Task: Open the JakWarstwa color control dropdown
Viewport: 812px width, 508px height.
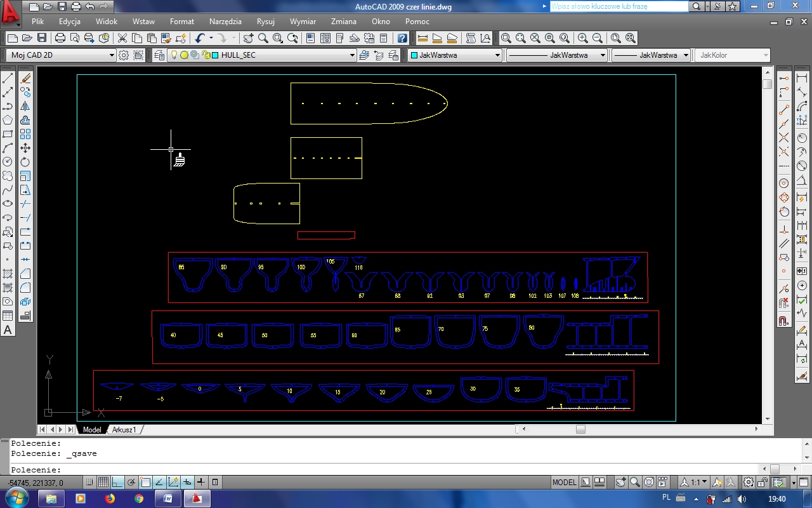Action: pyautogui.click(x=497, y=55)
